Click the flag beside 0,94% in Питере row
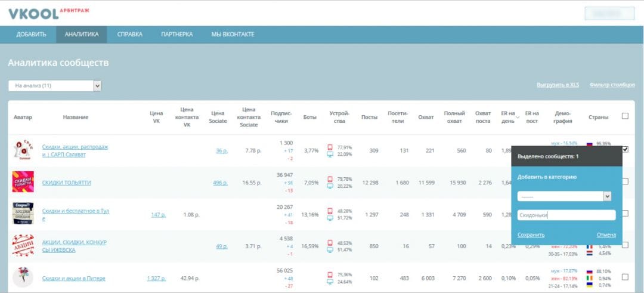644x293 pixels. tap(589, 278)
